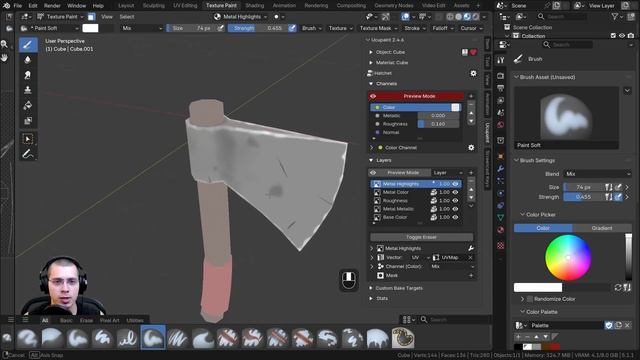Open the Stroke dropdown

coord(415,28)
